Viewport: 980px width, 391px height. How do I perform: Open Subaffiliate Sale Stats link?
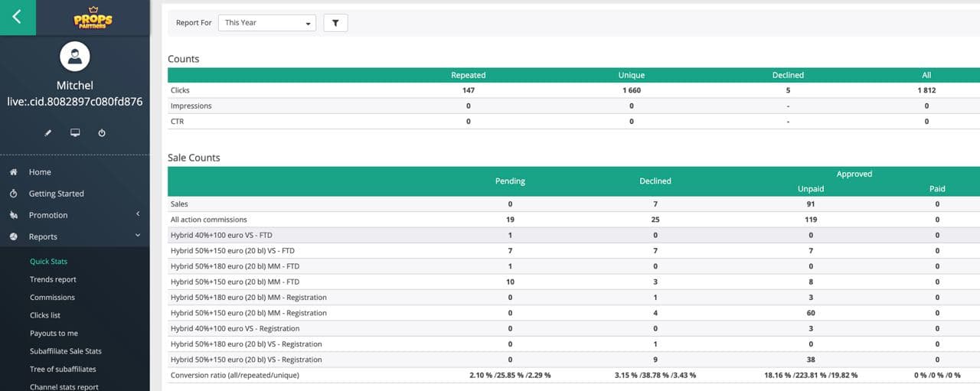pyautogui.click(x=66, y=351)
